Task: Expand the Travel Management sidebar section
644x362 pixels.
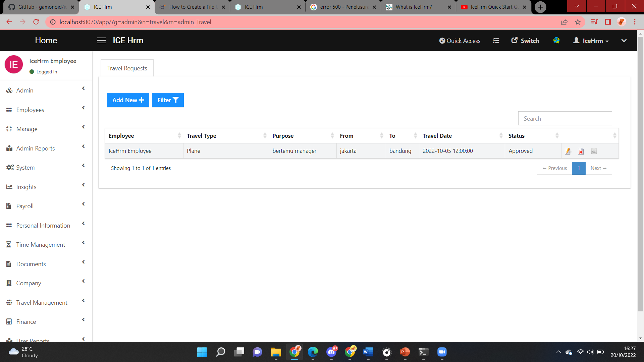Action: pos(42,302)
